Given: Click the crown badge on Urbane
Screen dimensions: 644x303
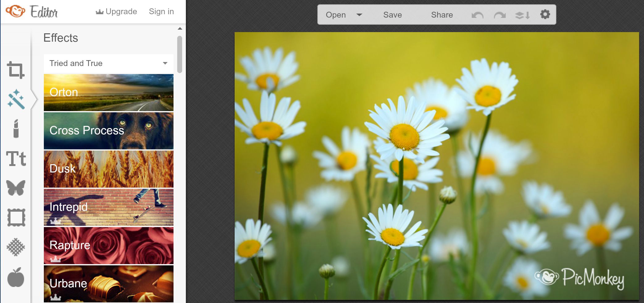Looking at the screenshot, I should [x=55, y=297].
